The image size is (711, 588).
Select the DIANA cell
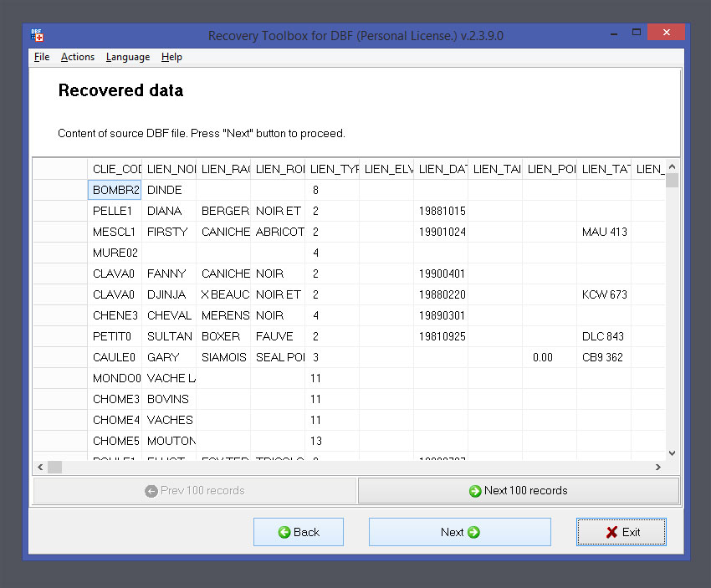(x=169, y=211)
